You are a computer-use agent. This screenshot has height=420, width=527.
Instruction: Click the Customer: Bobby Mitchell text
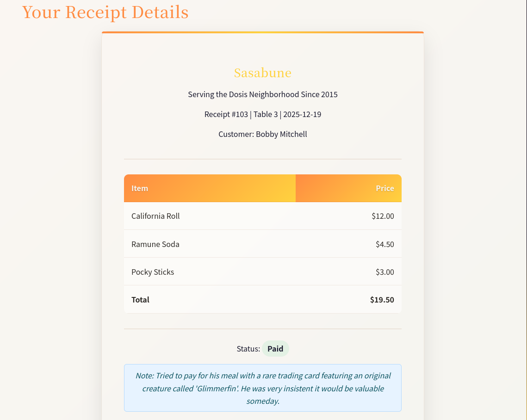click(x=262, y=135)
